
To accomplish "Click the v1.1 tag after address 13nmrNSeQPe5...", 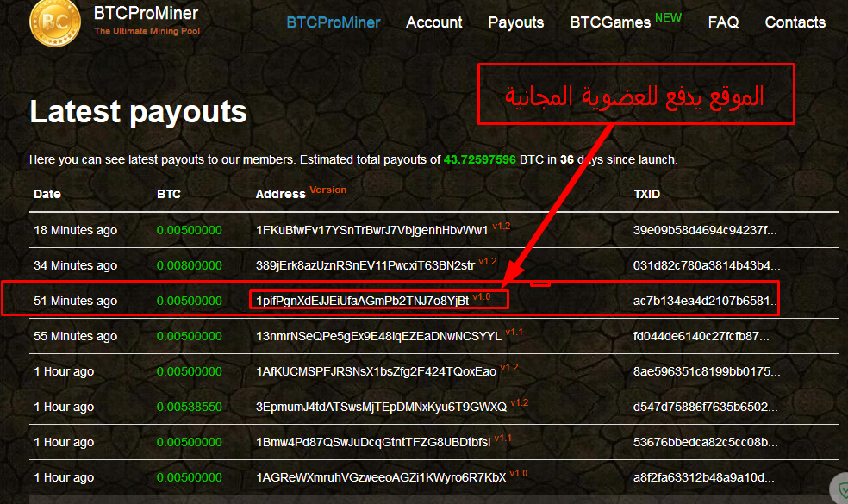I will coord(514,332).
